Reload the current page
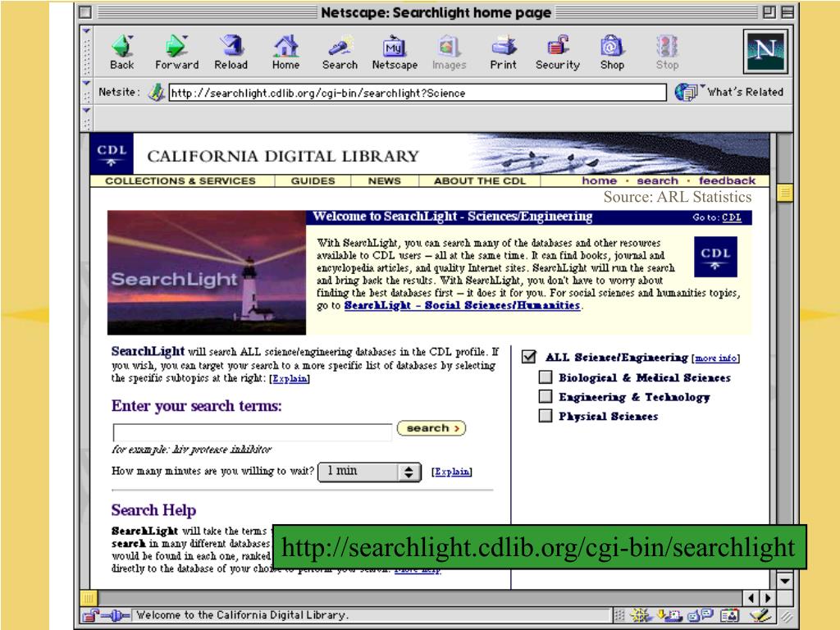 pos(231,52)
